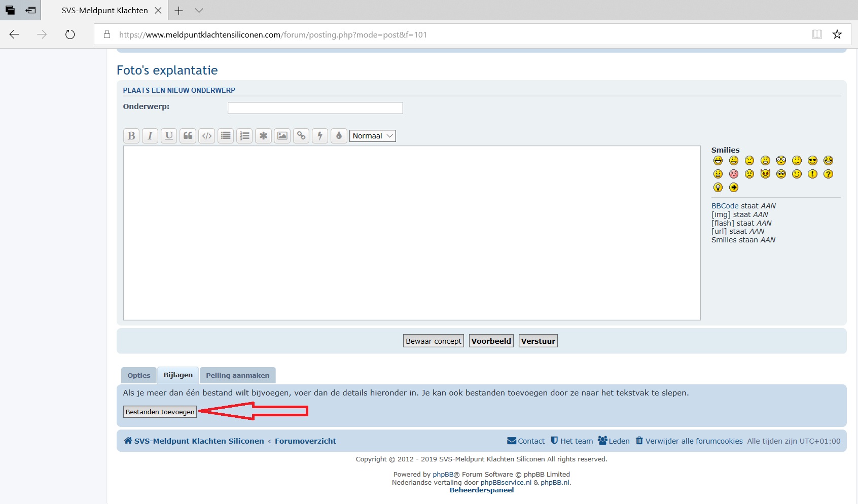858x504 pixels.
Task: Insert code tag using code icon
Action: 207,136
